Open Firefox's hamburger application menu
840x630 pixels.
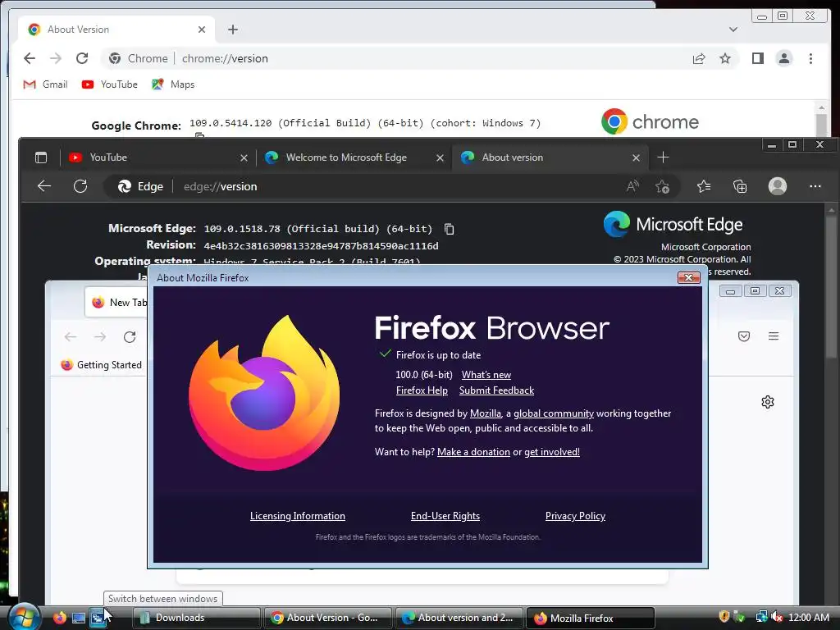(773, 336)
